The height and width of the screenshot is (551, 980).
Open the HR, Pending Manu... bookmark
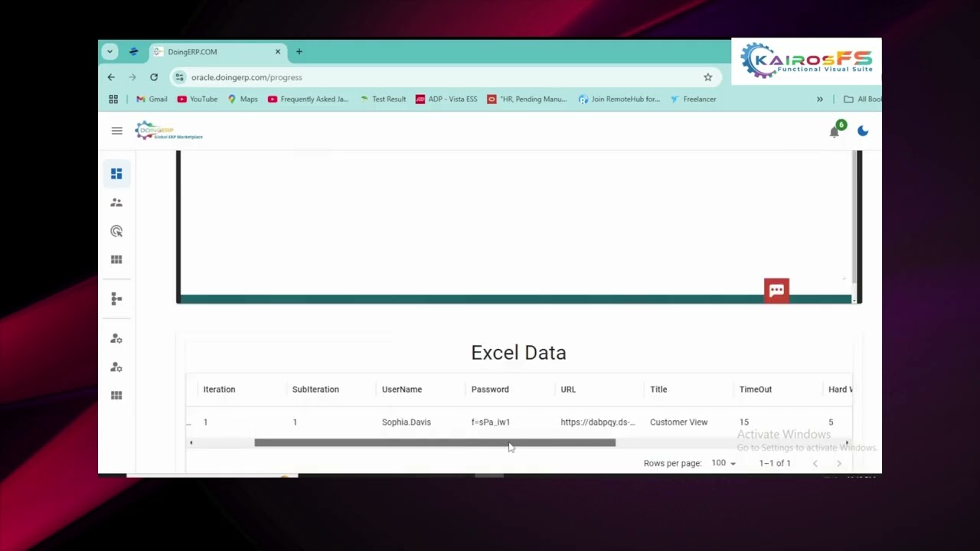click(x=527, y=99)
